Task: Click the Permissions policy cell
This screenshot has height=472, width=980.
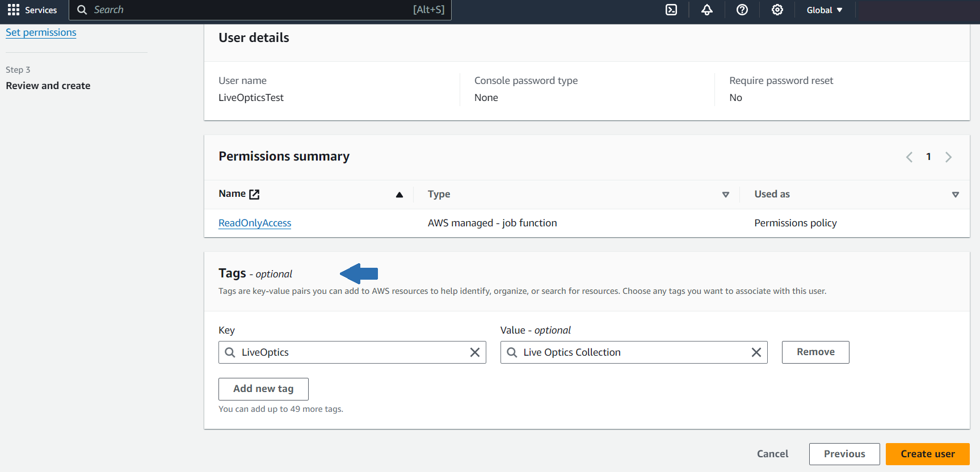Action: 796,223
